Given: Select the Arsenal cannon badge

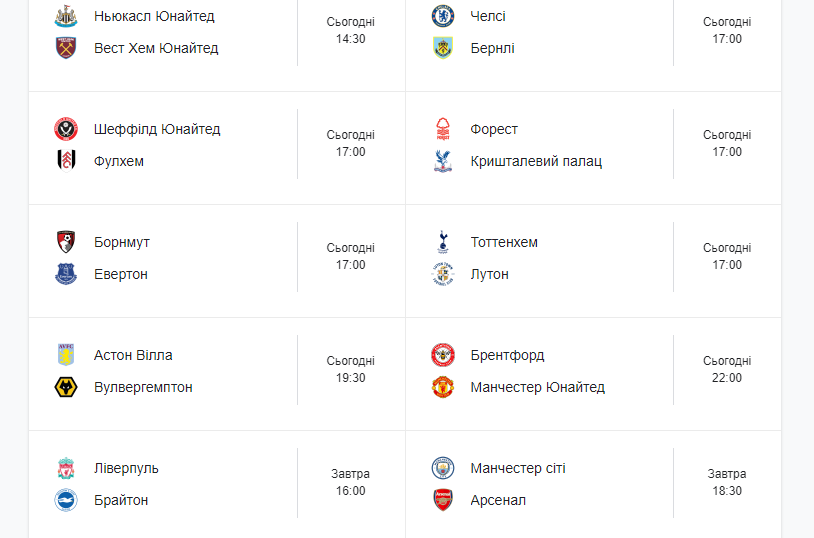Looking at the screenshot, I should 443,500.
